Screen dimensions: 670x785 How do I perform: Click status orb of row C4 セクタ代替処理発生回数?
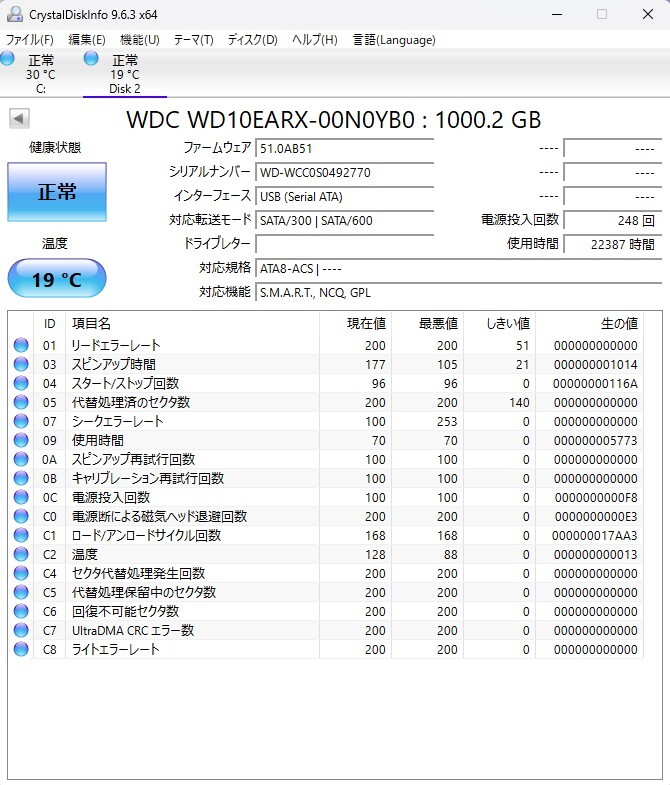(21, 573)
